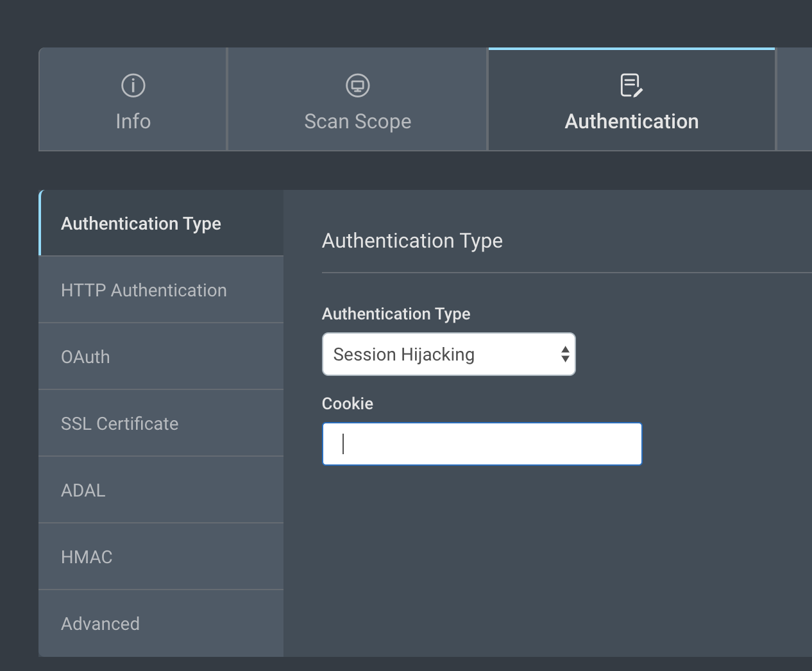This screenshot has height=671, width=812.
Task: Select the Authentication tab label
Action: click(x=631, y=121)
